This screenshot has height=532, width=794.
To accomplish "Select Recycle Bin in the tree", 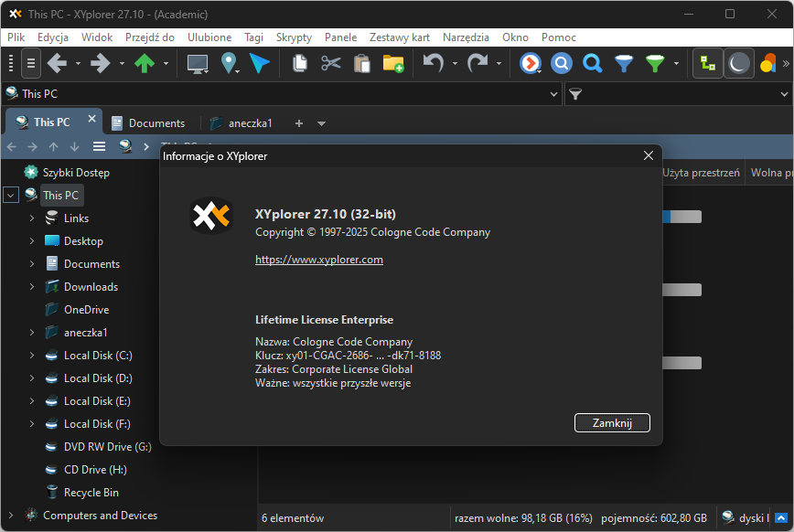I will pyautogui.click(x=91, y=493).
